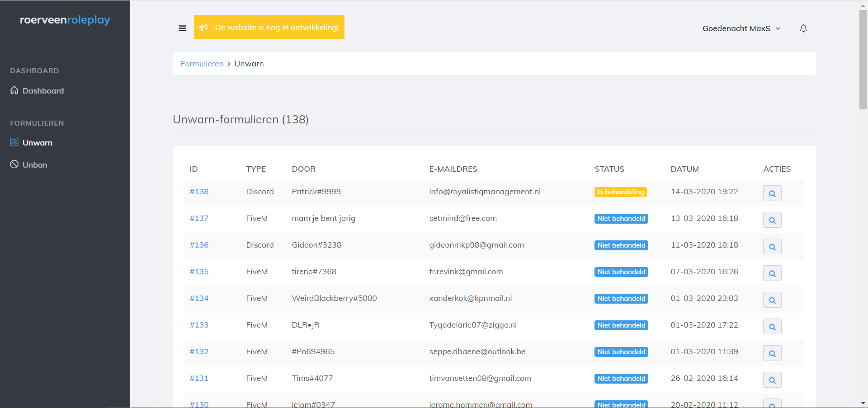Open Dashboard in the sidebar
This screenshot has width=868, height=408.
43,91
